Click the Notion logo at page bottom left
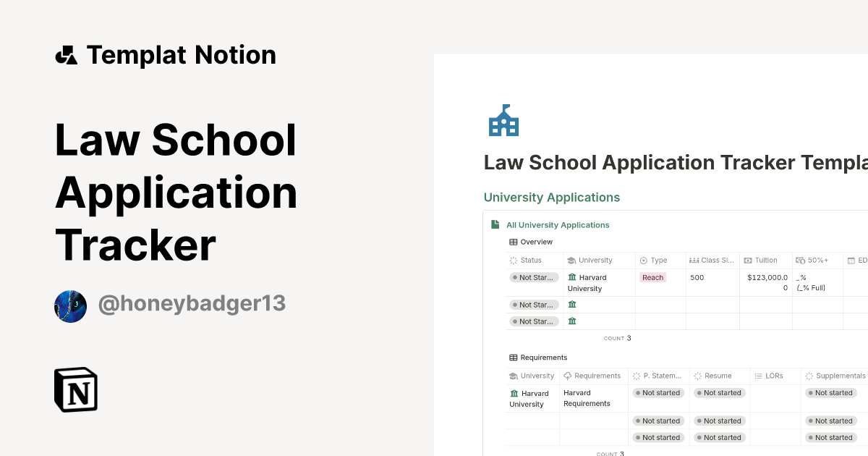The image size is (868, 456). (76, 390)
